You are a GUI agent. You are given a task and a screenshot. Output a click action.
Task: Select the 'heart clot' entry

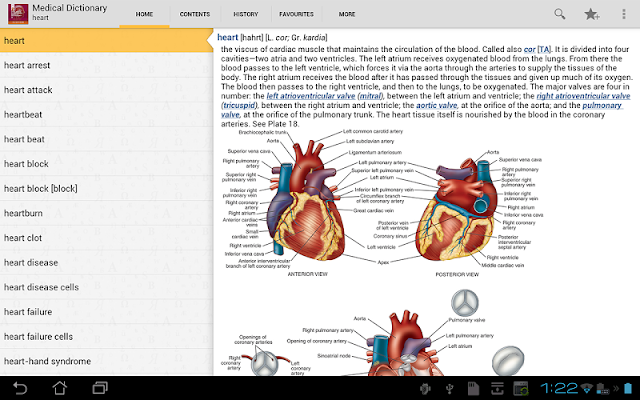(107, 238)
